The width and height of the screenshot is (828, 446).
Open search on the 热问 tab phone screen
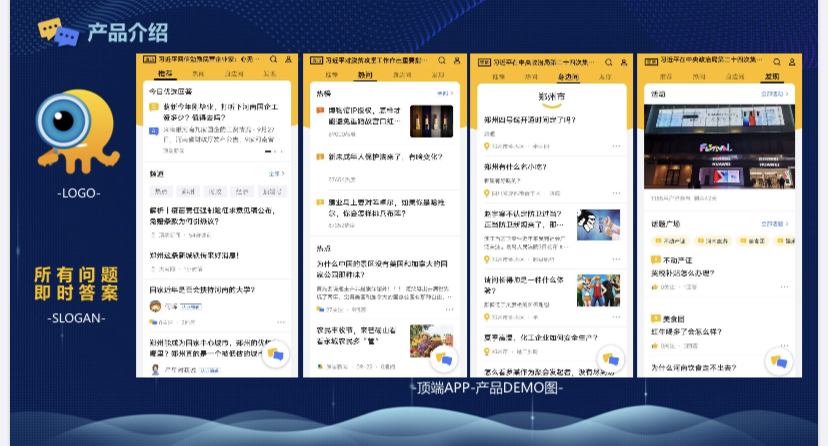[441, 61]
